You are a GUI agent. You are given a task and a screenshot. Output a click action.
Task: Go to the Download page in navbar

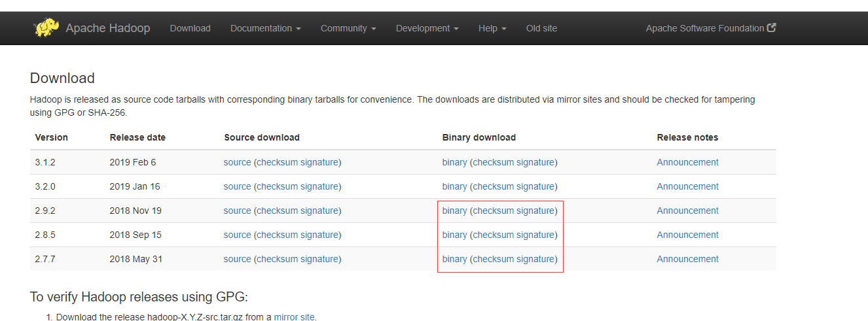tap(190, 28)
